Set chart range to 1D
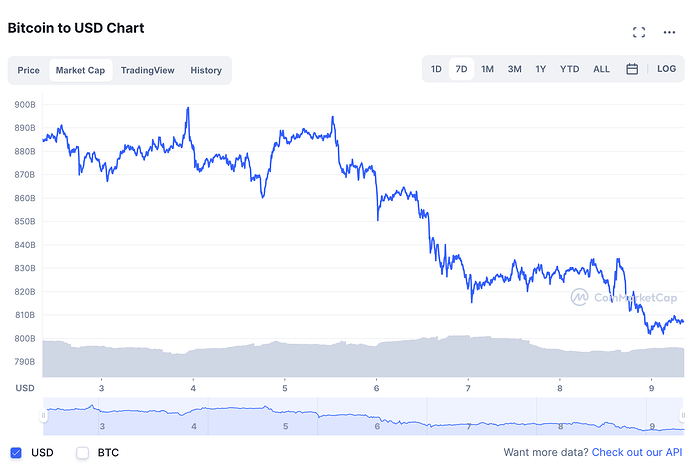The width and height of the screenshot is (690, 467). point(436,70)
